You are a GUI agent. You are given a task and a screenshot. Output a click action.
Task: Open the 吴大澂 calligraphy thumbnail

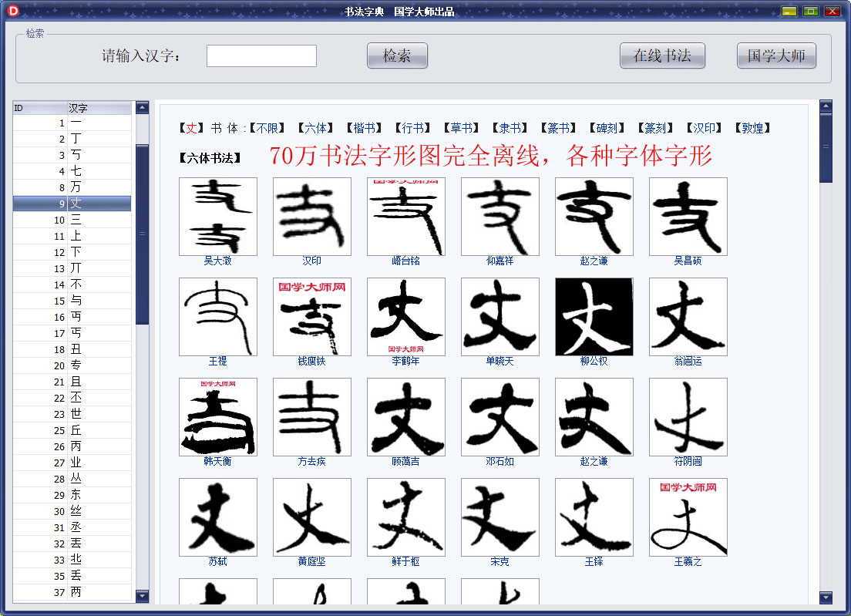click(x=218, y=217)
